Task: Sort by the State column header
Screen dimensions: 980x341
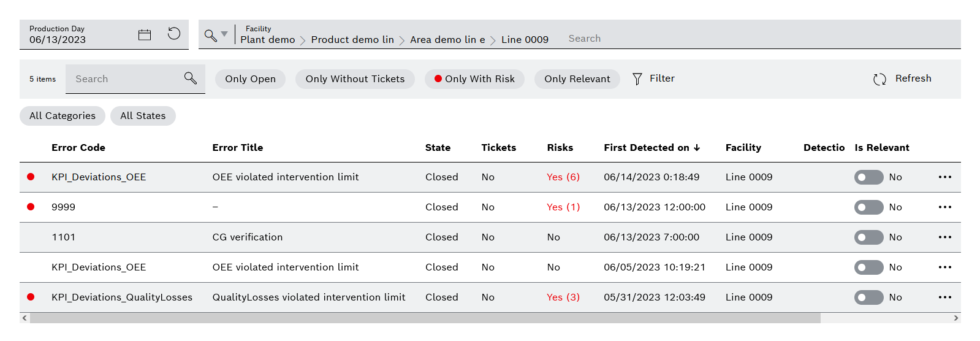Action: (x=438, y=148)
